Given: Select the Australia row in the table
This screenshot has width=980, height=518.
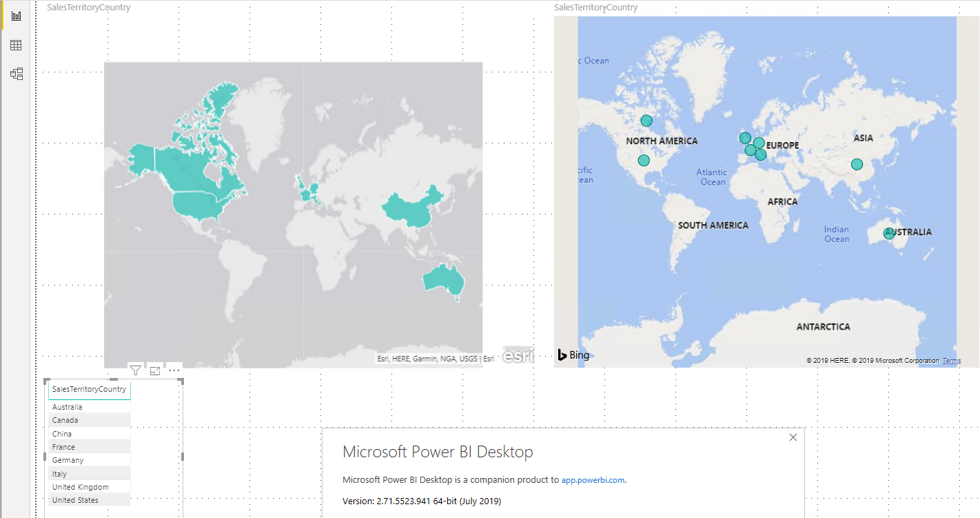Looking at the screenshot, I should [89, 407].
